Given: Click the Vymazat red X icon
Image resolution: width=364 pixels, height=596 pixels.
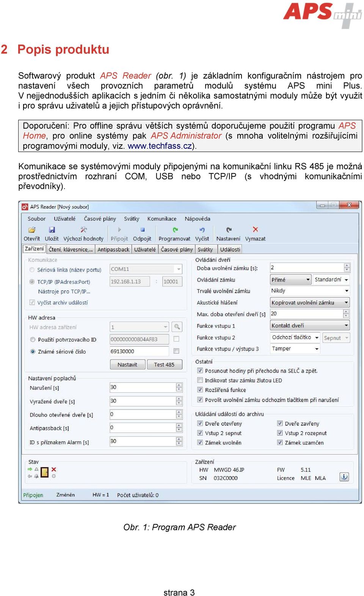Looking at the screenshot, I should [x=255, y=230].
